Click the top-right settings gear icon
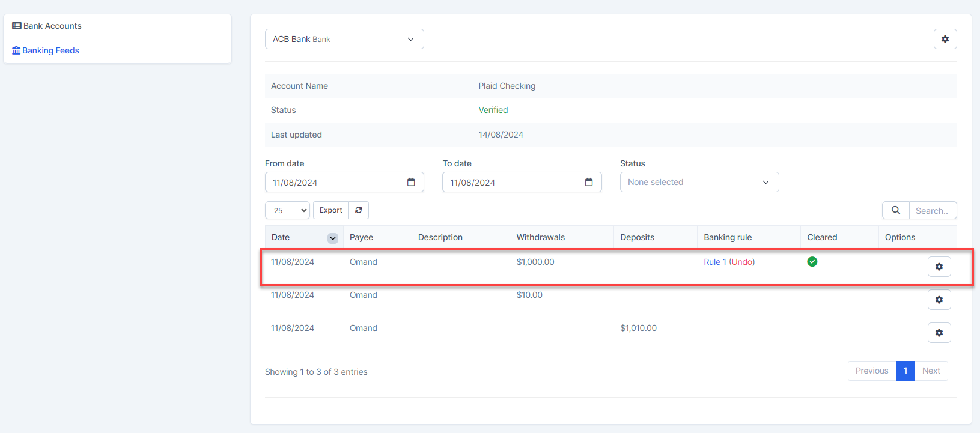The height and width of the screenshot is (433, 980). coord(945,39)
